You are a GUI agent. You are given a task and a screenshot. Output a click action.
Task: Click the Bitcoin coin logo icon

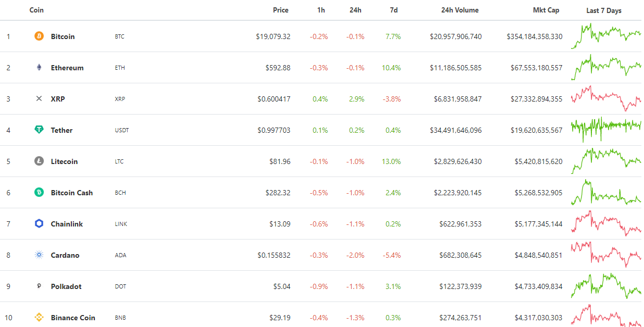39,36
